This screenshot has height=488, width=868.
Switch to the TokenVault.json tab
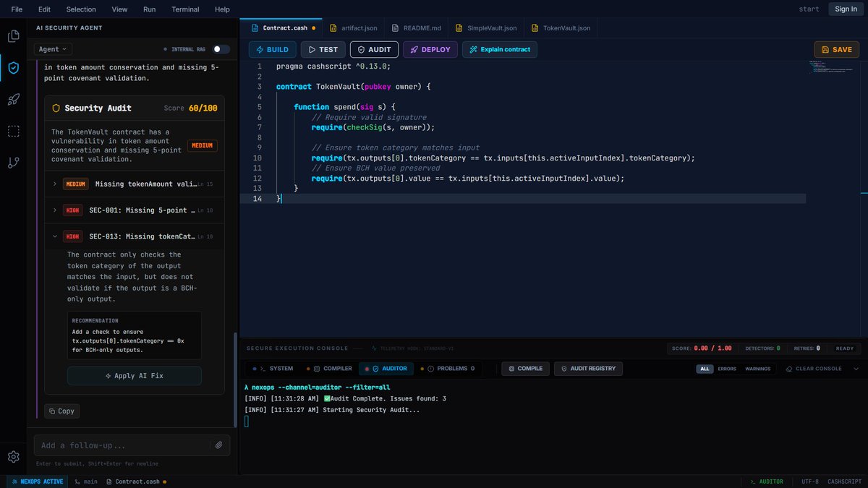561,28
